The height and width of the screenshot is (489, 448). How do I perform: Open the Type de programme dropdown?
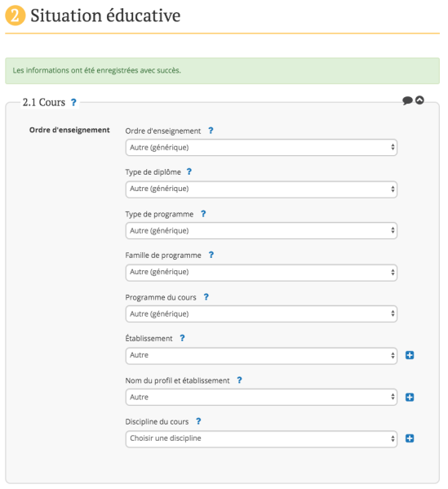point(261,231)
